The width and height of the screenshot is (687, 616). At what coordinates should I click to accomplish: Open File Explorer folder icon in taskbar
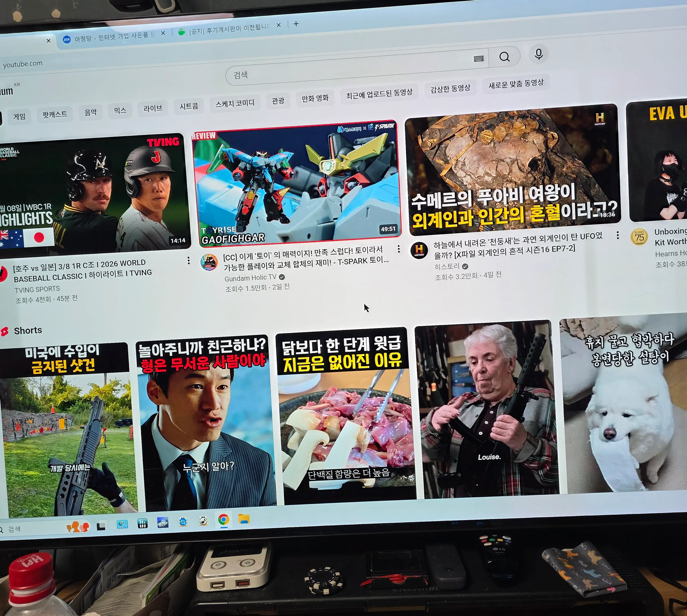pos(244,518)
